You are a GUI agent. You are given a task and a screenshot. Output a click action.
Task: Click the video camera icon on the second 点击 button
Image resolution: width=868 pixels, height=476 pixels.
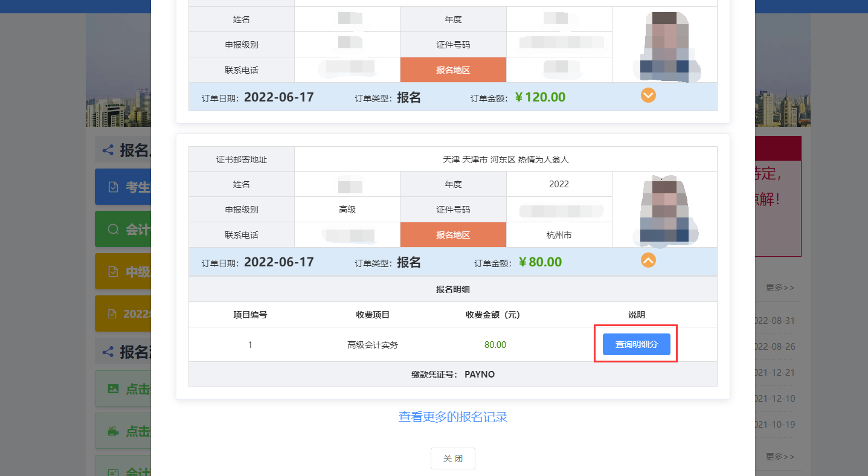coord(113,431)
